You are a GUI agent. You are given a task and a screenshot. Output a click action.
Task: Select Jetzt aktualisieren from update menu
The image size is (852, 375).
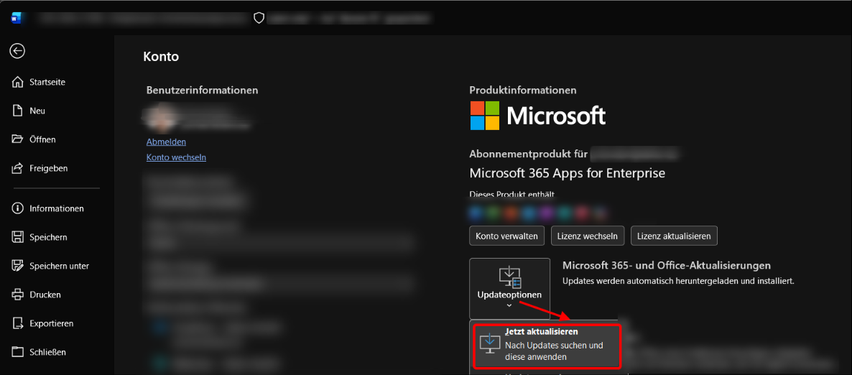[547, 345]
